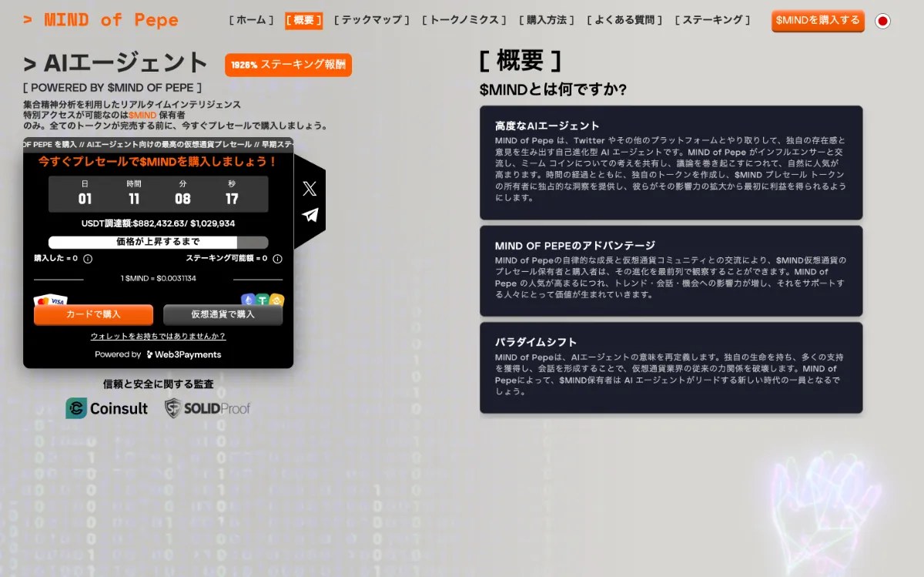Click the ウォレットをお持ちではありませんか link

click(159, 337)
